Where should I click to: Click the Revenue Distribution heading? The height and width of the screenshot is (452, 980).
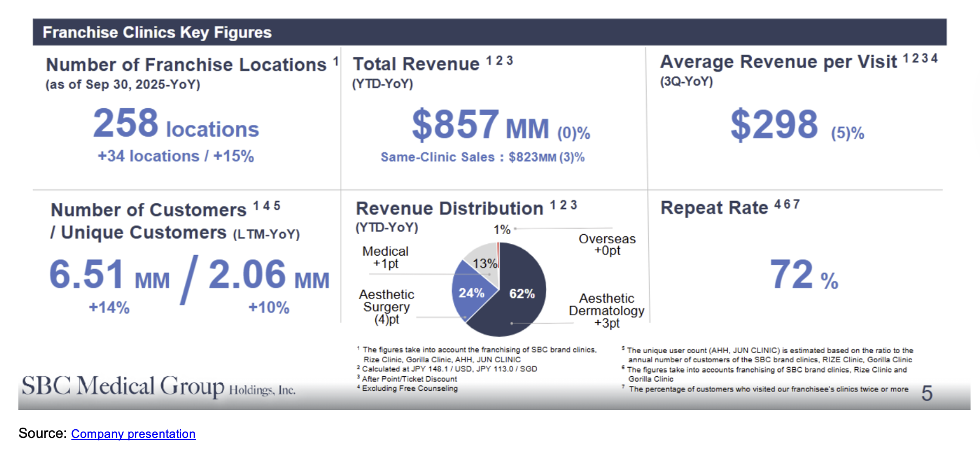click(449, 208)
